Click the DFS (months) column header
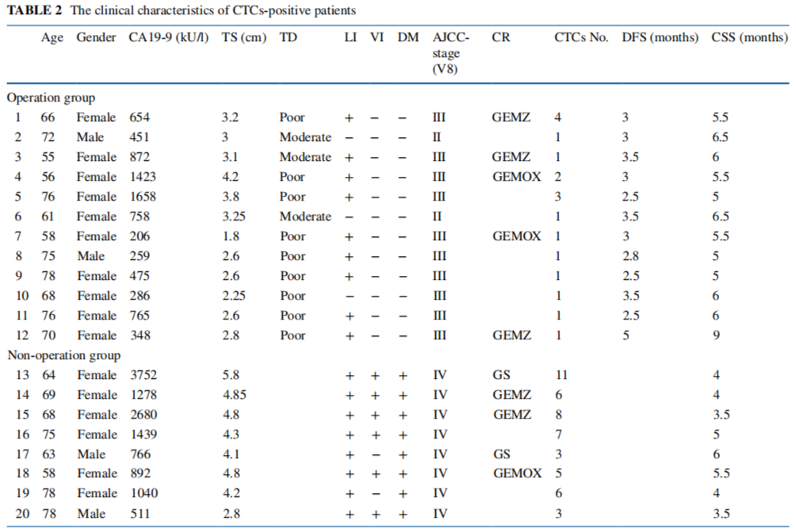This screenshot has height=532, width=796. 660,37
